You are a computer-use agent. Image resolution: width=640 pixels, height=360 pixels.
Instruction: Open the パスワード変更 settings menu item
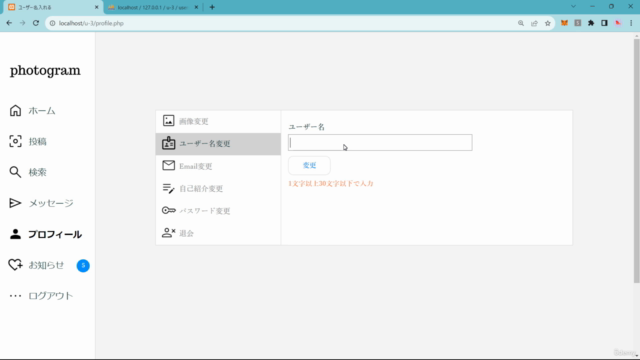pos(218,211)
